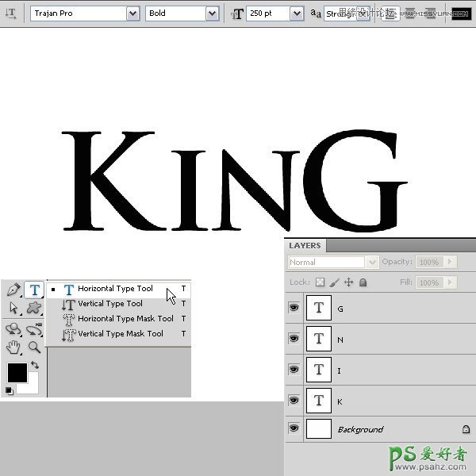Select the Path Selection arrow tool

coord(13,309)
